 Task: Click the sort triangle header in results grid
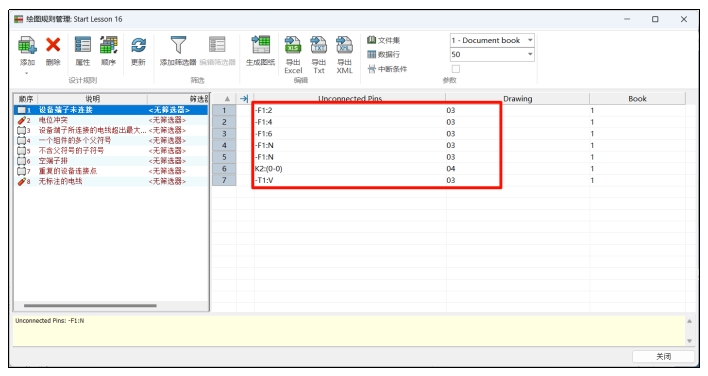[227, 98]
